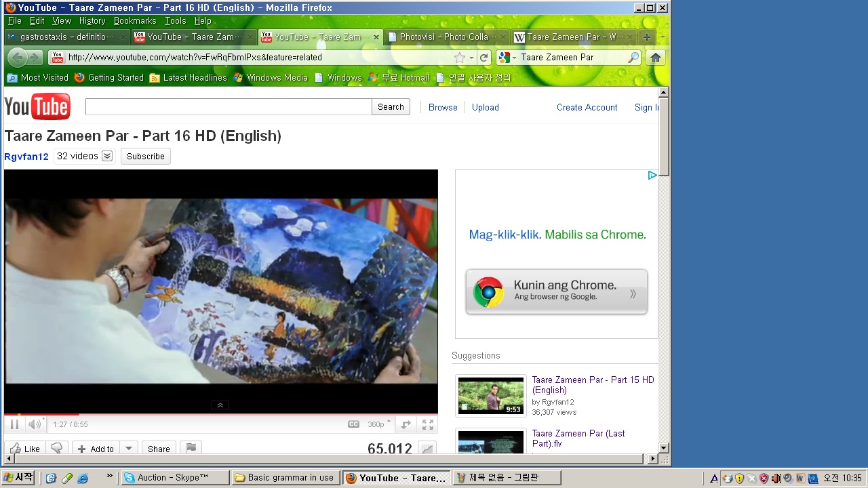Screen dimensions: 868x488
Task: Launch Internet Explorer from quick launch
Action: [x=83, y=478]
